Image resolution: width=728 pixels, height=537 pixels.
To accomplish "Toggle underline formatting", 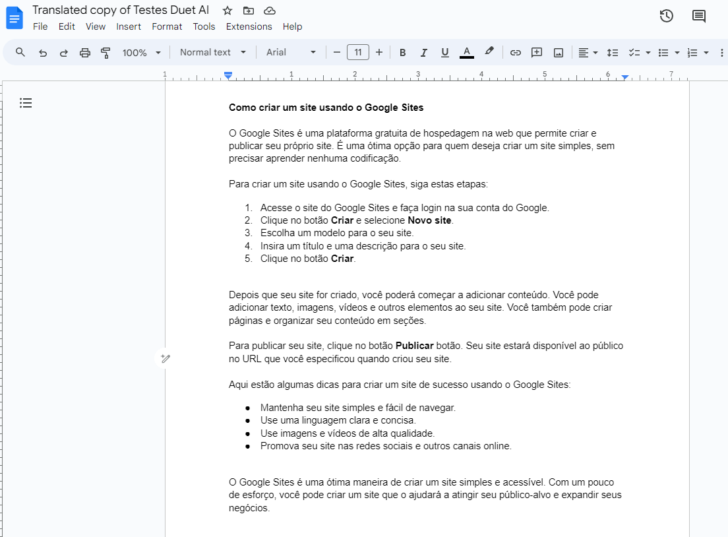I will 445,52.
